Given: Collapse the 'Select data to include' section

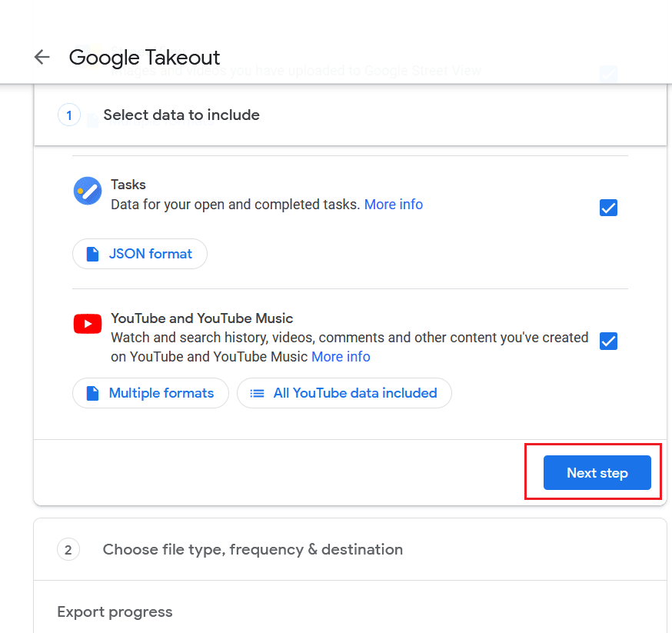Looking at the screenshot, I should tap(181, 115).
